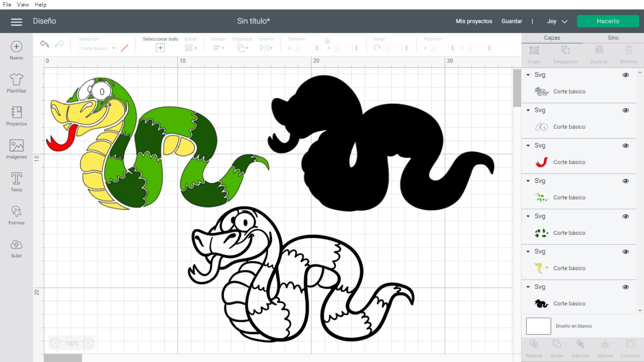Open the File menu

coord(7,4)
